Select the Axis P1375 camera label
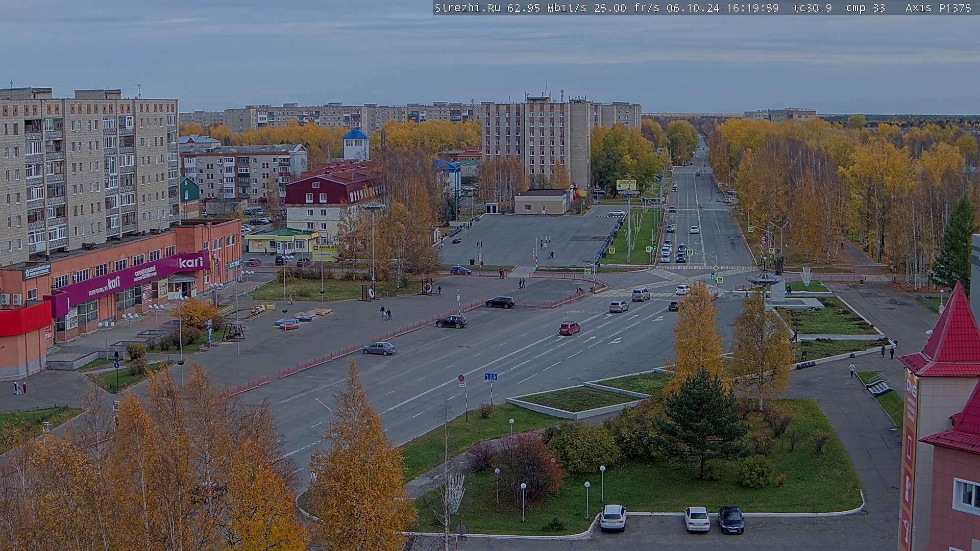 (x=938, y=8)
